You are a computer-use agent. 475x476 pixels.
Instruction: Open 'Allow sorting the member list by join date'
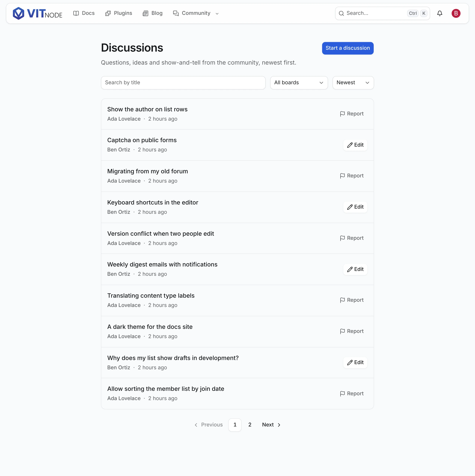tap(166, 389)
